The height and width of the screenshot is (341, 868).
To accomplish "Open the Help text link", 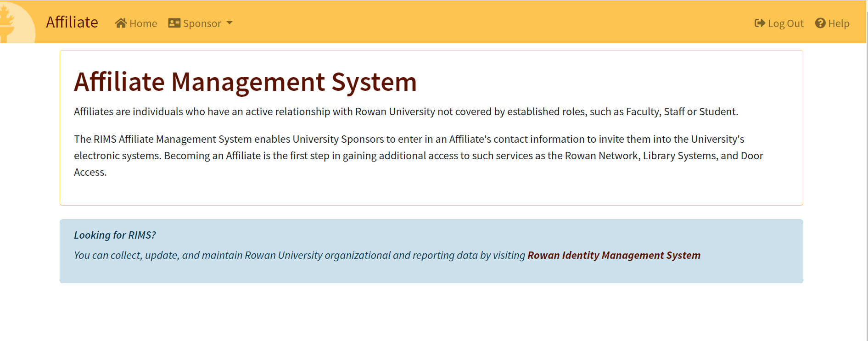I will coord(839,23).
